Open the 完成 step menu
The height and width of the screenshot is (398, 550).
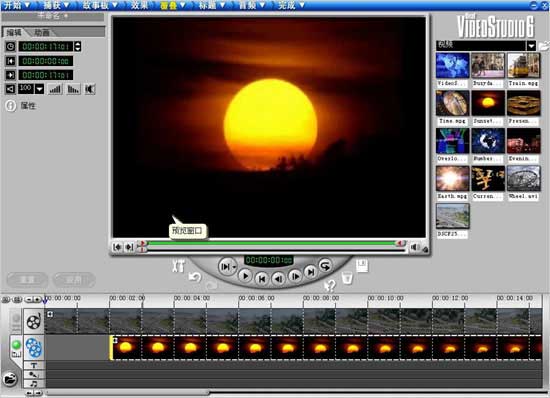(291, 5)
